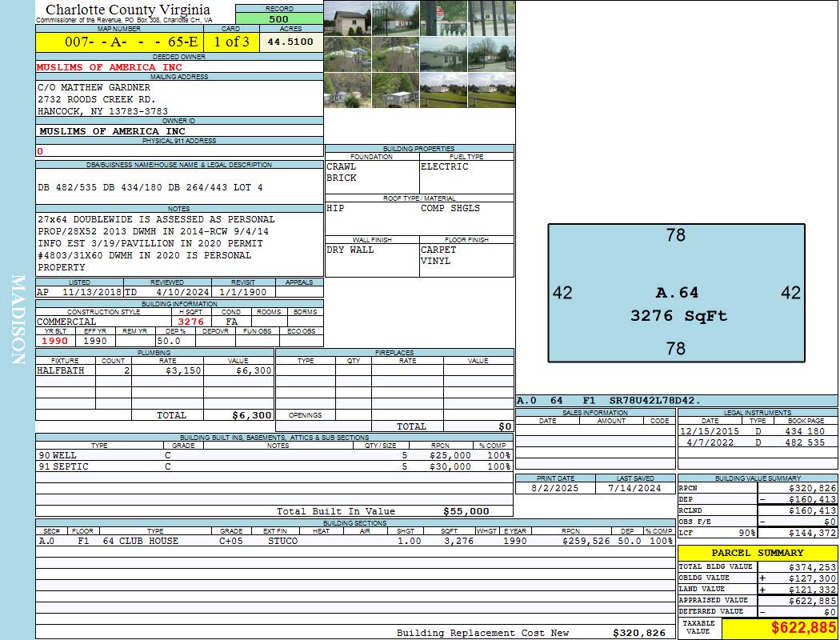Open the top-left two-story house photo
The image size is (840, 640).
coord(347,18)
